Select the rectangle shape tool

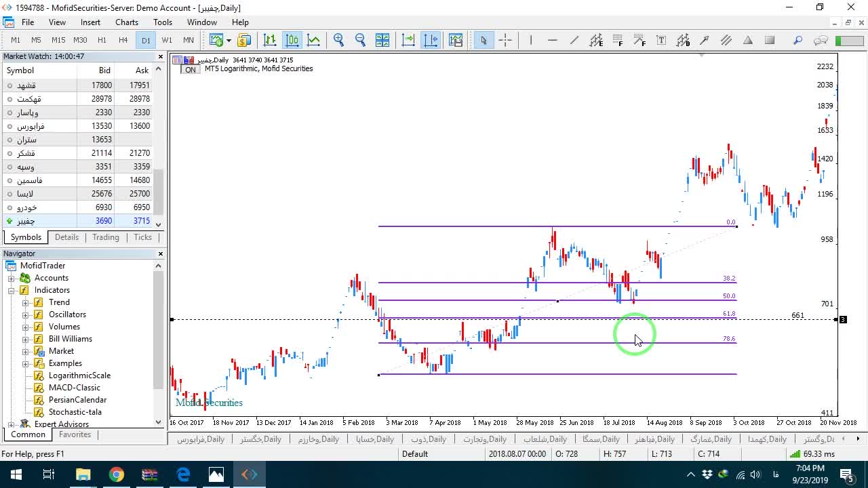[x=770, y=40]
